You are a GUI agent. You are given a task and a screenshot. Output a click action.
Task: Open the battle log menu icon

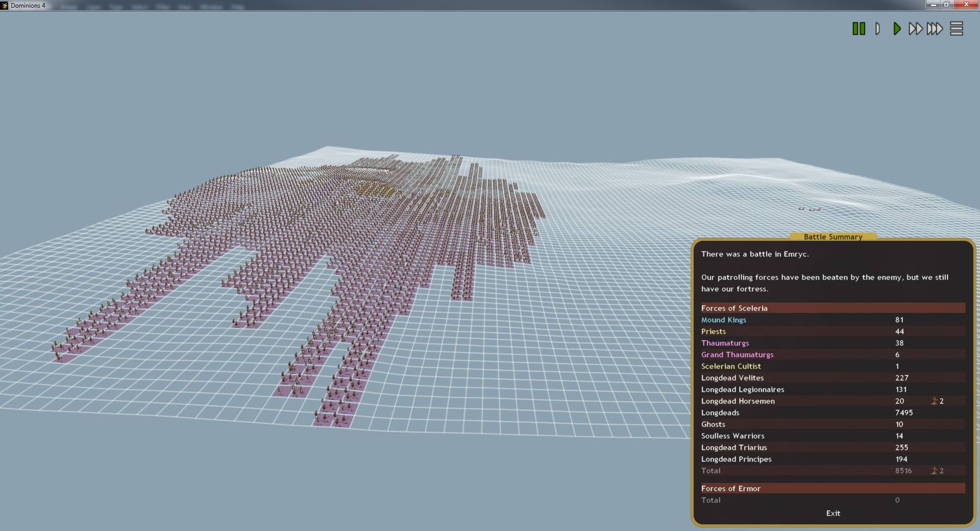point(957,29)
